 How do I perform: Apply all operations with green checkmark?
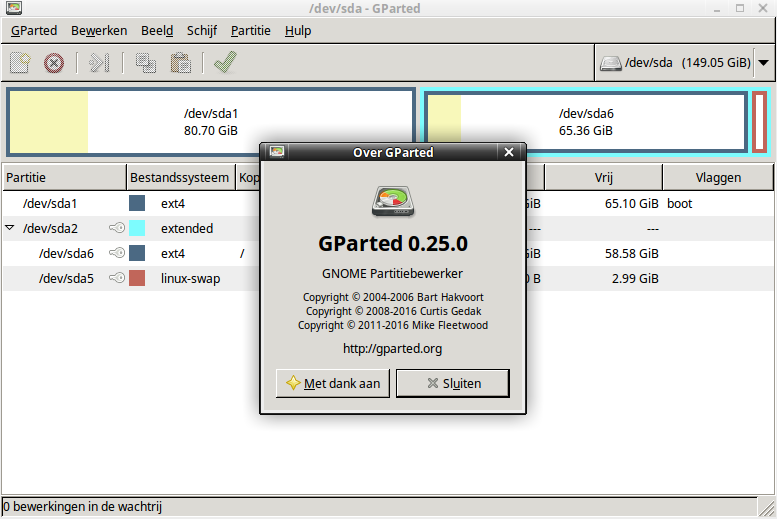point(225,63)
